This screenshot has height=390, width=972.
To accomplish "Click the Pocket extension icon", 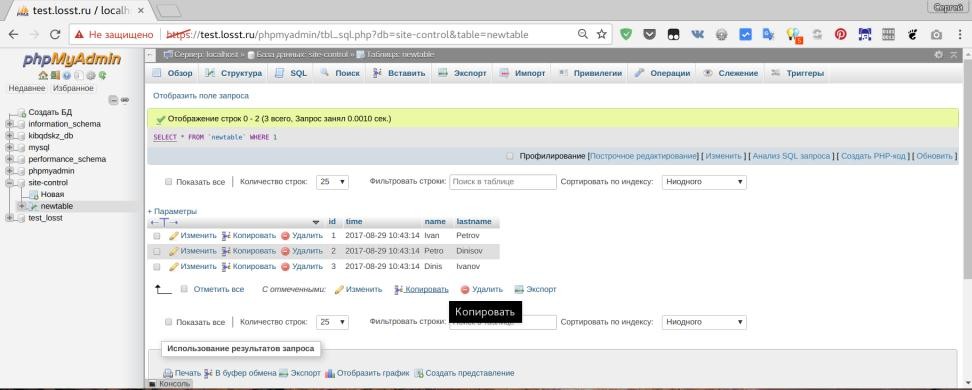I will (649, 35).
